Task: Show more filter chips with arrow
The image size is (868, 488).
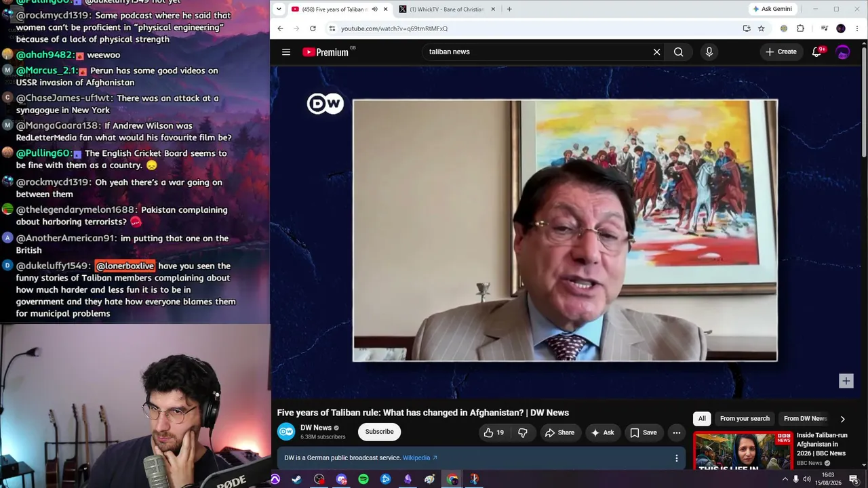Action: pos(842,419)
